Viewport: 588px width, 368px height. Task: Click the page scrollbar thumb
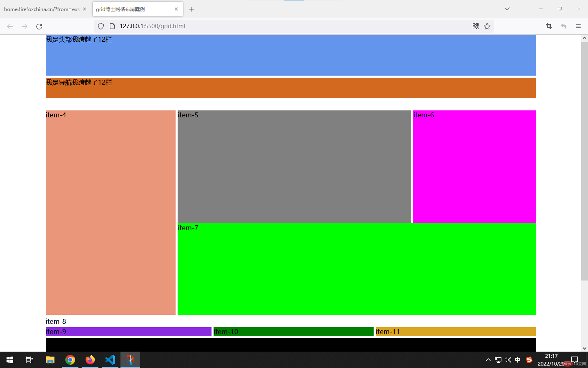(584, 161)
